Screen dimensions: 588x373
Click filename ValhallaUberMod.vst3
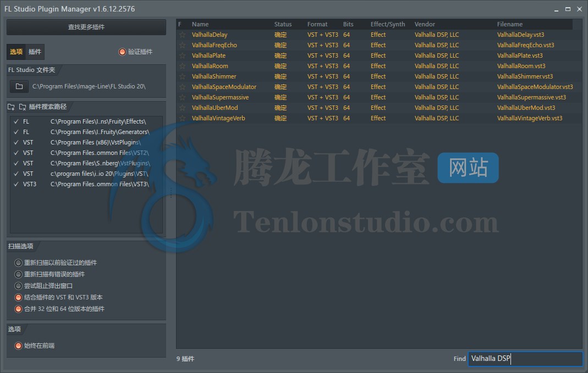[x=526, y=108]
